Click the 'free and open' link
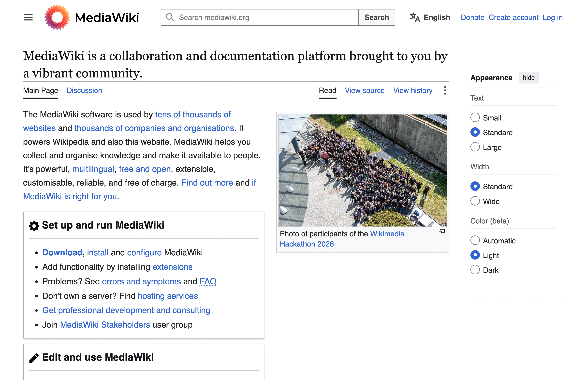The width and height of the screenshot is (588, 380). click(145, 169)
